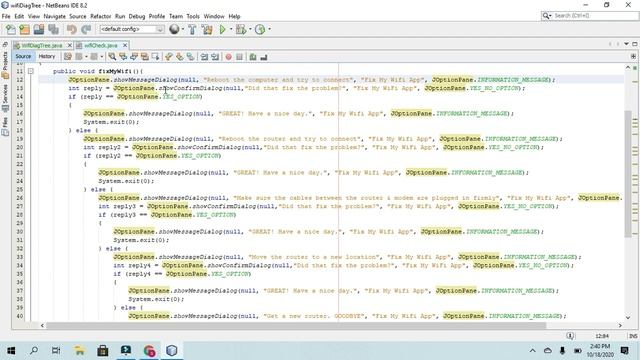
Task: Open the Source menu
Action: [78, 16]
